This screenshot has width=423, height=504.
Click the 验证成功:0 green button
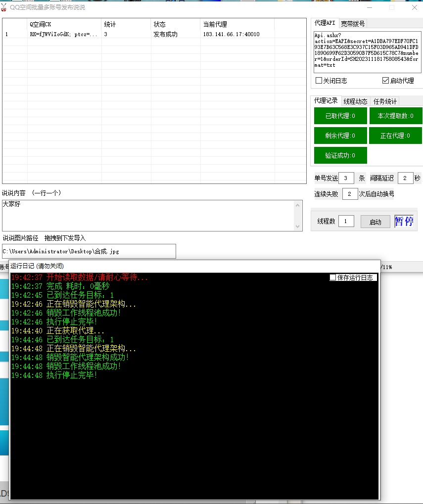tap(340, 156)
